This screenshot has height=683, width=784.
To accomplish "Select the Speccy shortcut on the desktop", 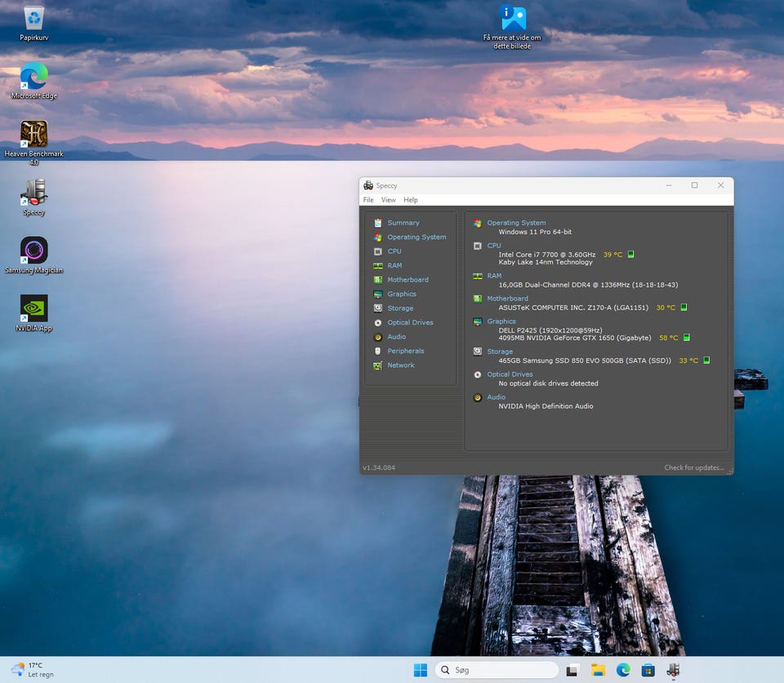I will (34, 198).
